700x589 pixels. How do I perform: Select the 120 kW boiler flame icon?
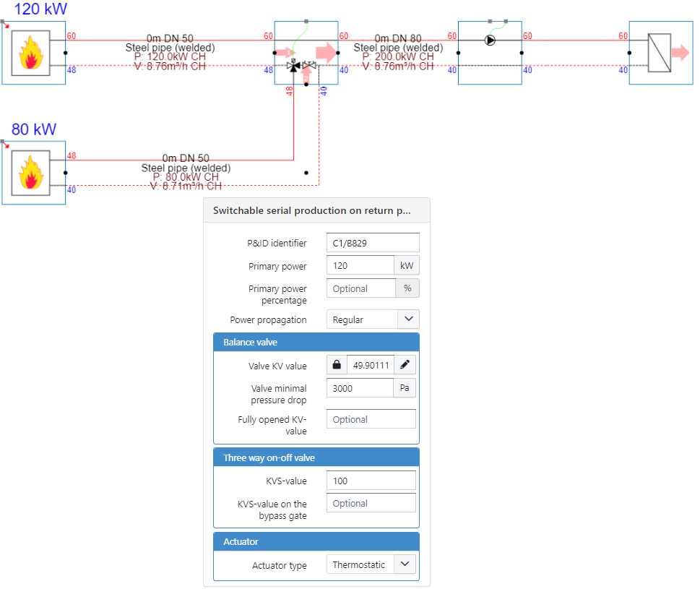point(30,53)
